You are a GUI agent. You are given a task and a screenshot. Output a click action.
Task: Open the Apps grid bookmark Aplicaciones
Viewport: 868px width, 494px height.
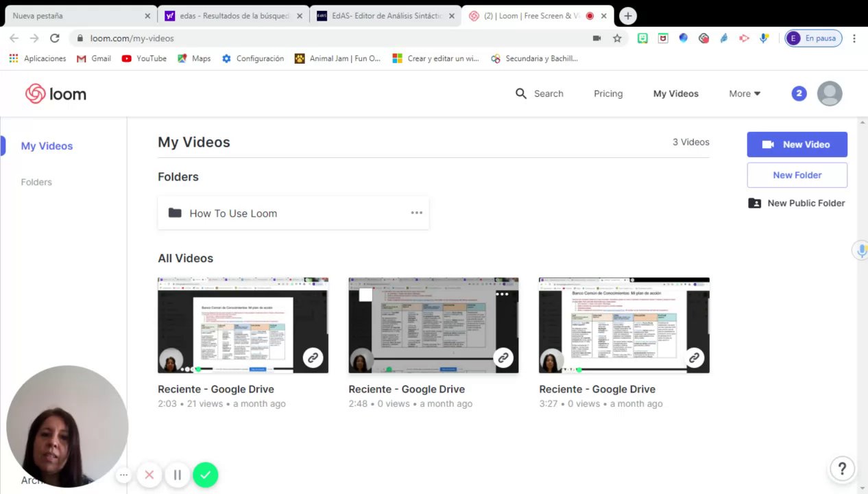click(x=38, y=58)
